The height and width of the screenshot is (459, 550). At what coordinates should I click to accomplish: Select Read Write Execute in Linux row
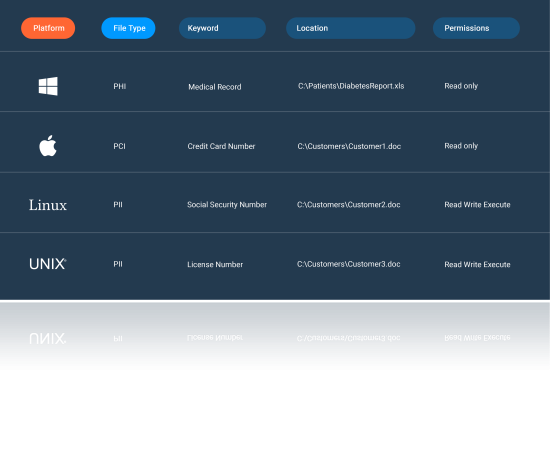pos(477,204)
